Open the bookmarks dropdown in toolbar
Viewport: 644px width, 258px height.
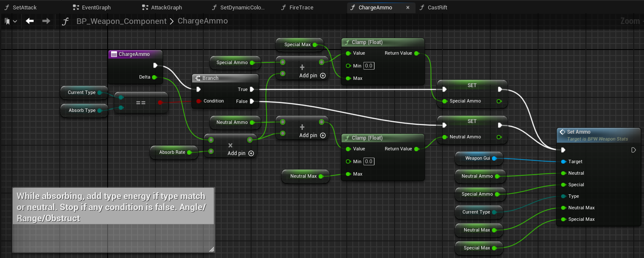pos(10,21)
